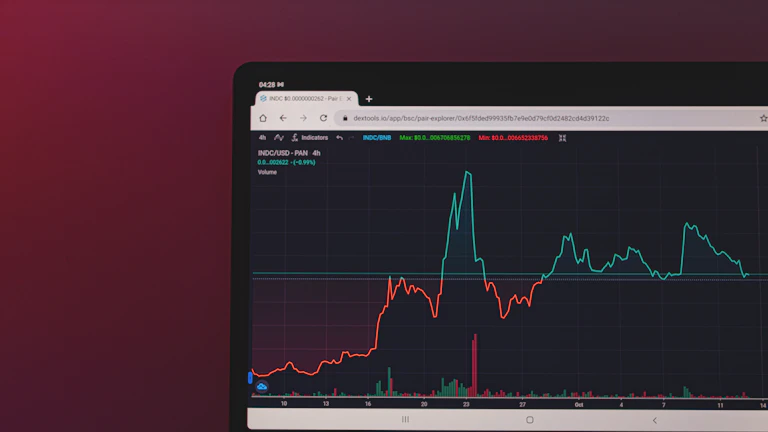Image resolution: width=768 pixels, height=432 pixels.
Task: Enter fullscreen chart mode
Action: point(562,137)
